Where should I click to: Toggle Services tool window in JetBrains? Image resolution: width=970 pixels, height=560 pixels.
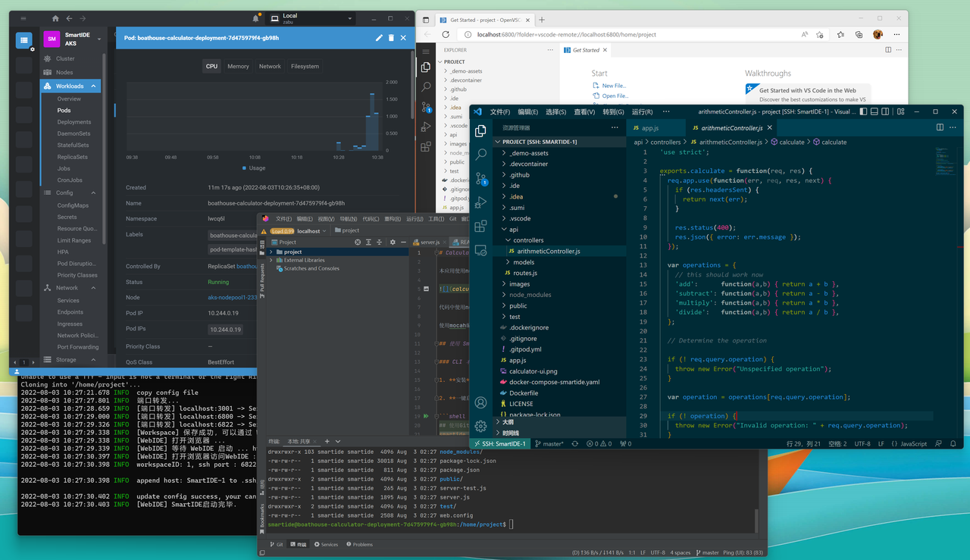(x=326, y=544)
